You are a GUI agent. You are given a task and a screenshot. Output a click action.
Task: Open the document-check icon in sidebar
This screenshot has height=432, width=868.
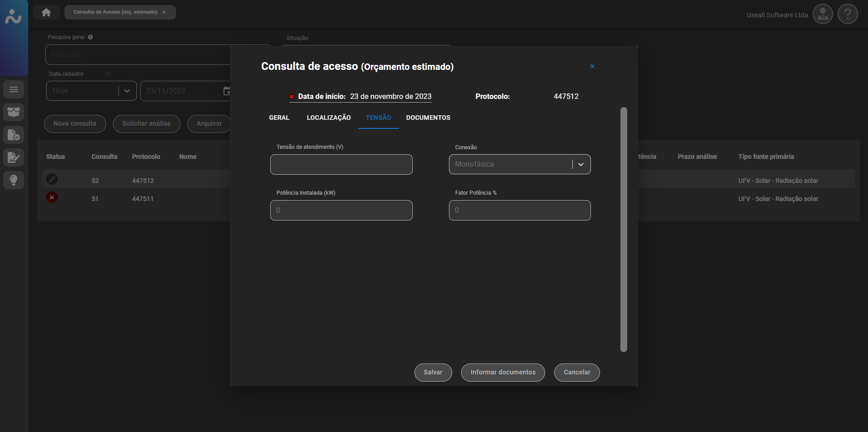[14, 135]
